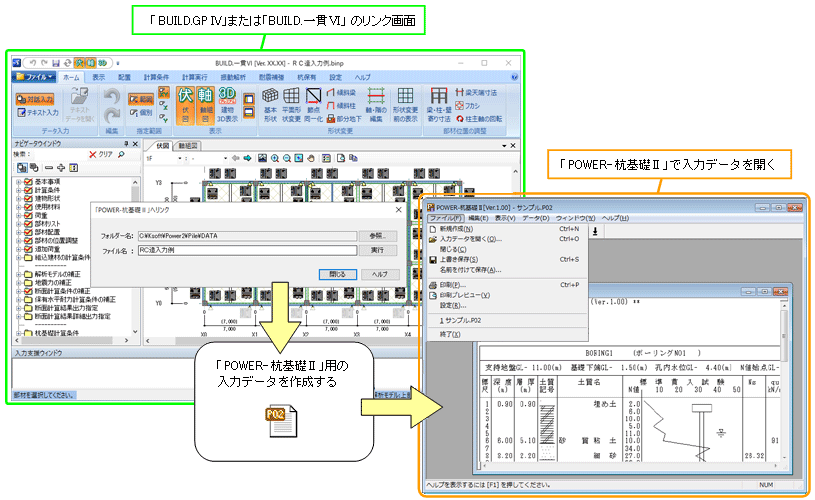
Task: Open recent file 1 サンプル.P02
Action: pos(460,321)
